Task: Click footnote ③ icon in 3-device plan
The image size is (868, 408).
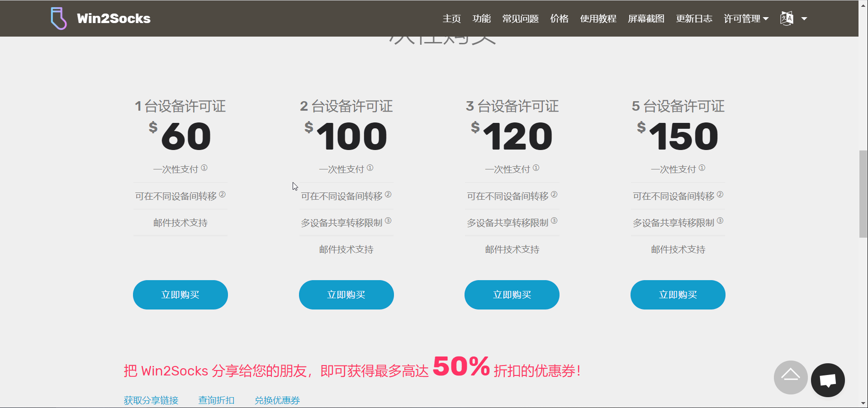Action: coord(554,221)
